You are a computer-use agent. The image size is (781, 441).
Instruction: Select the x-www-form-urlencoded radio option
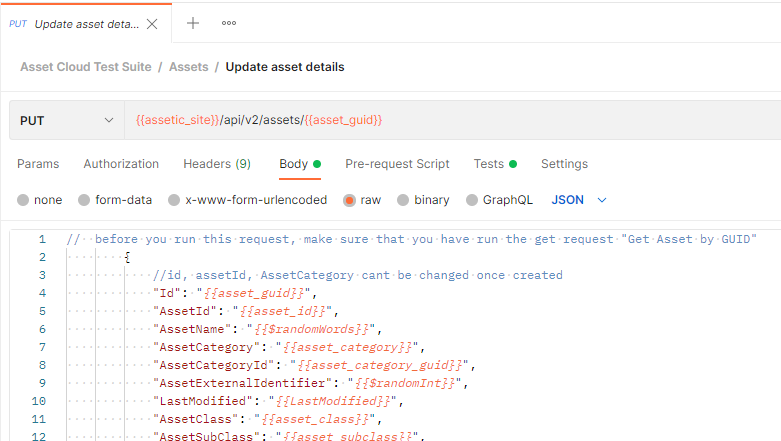[x=174, y=200]
